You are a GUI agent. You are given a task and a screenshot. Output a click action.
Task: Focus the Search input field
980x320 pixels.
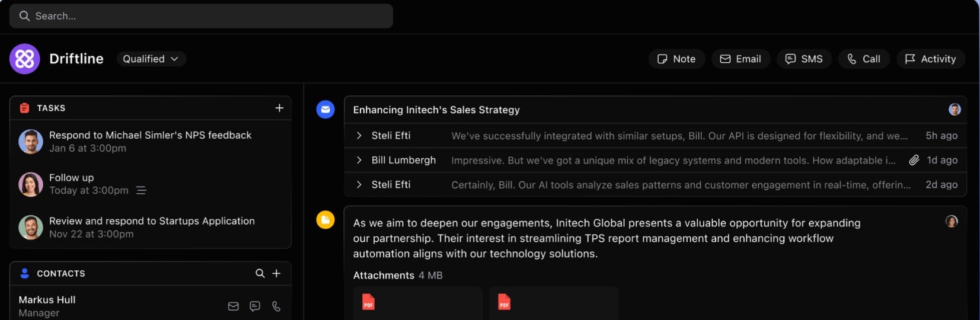click(x=201, y=16)
